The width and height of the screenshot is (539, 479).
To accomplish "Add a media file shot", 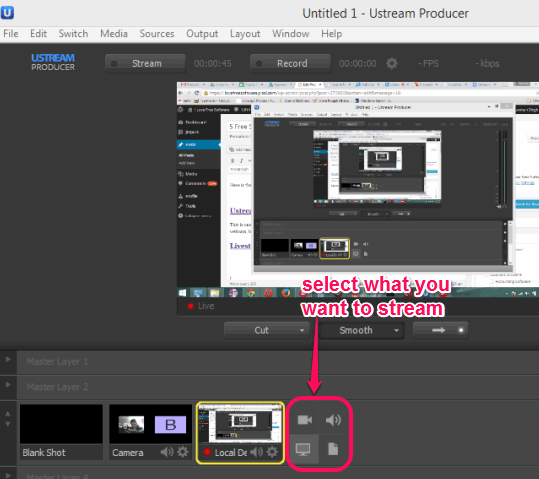I will (x=333, y=449).
